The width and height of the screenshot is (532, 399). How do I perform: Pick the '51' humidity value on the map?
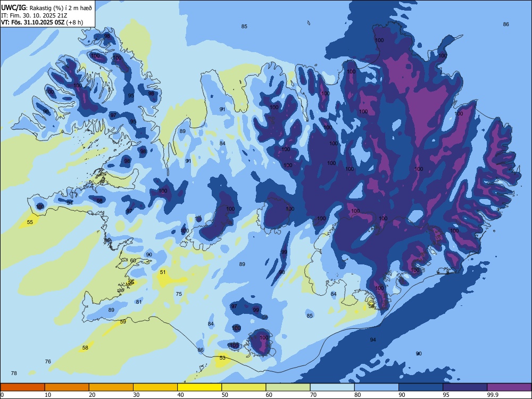click(163, 272)
